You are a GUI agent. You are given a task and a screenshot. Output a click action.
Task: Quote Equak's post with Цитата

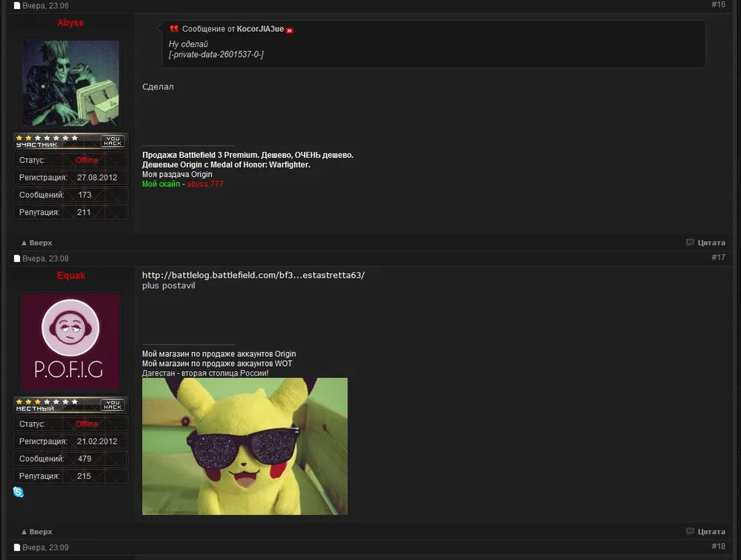pyautogui.click(x=706, y=531)
